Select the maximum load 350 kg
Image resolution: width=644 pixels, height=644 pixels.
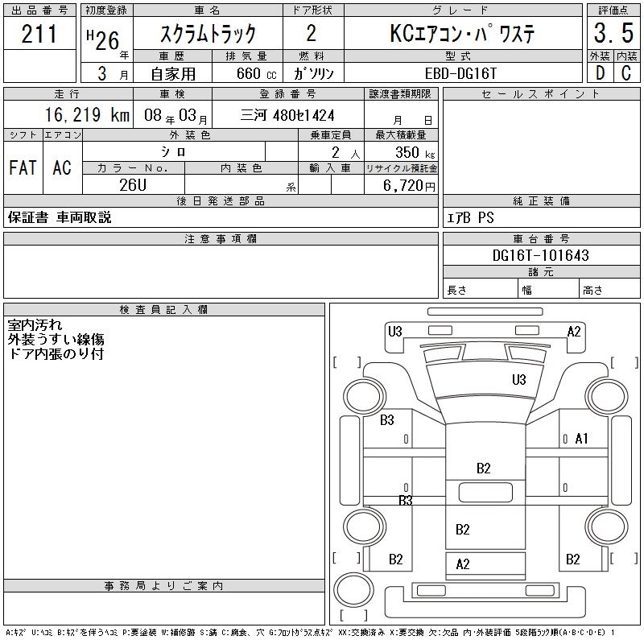click(x=415, y=153)
